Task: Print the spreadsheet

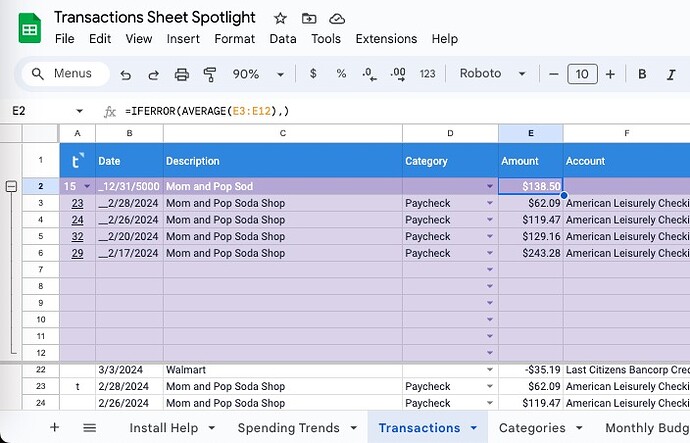Action: tap(181, 74)
